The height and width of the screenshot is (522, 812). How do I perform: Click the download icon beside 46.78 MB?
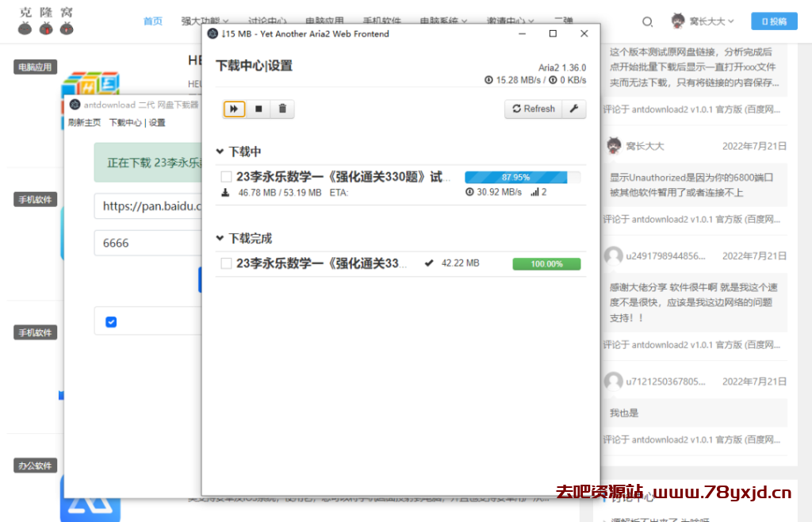click(225, 193)
